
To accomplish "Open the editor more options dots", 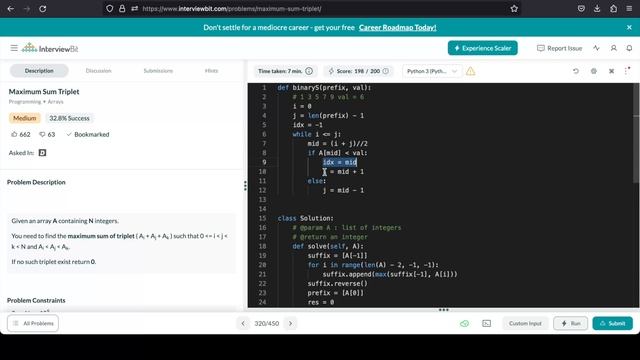I will 627,71.
